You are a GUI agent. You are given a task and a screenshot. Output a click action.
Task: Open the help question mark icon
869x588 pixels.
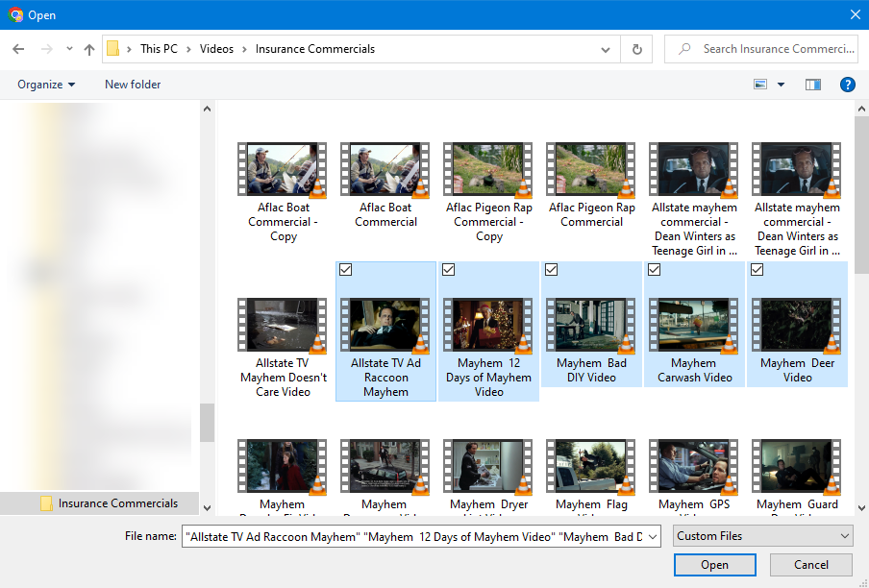848,85
